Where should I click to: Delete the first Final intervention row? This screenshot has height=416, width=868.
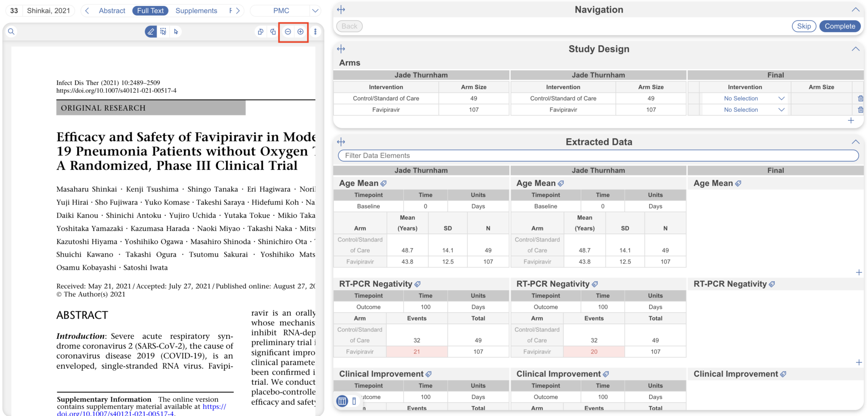[861, 98]
